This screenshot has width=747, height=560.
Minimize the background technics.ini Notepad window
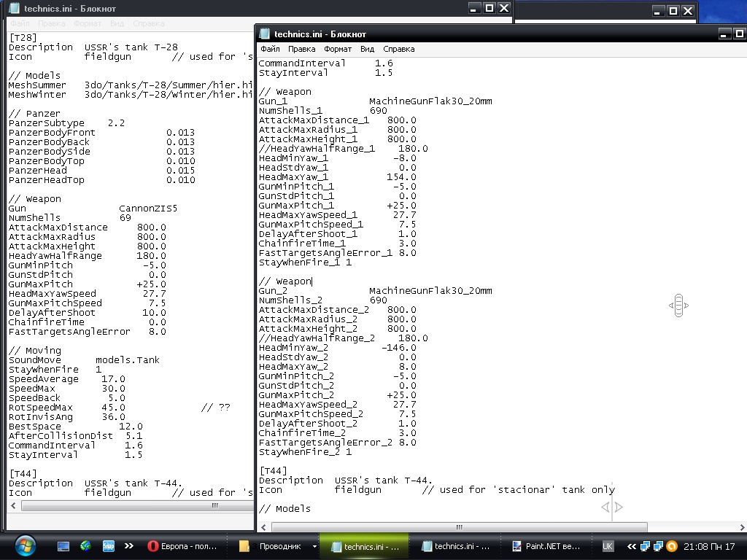click(x=473, y=8)
